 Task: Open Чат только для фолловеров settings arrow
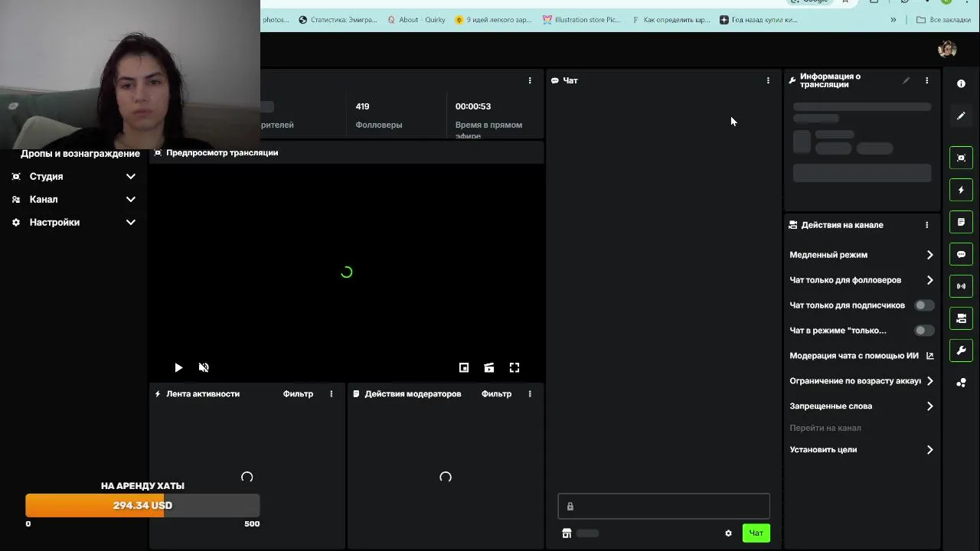[x=929, y=280]
